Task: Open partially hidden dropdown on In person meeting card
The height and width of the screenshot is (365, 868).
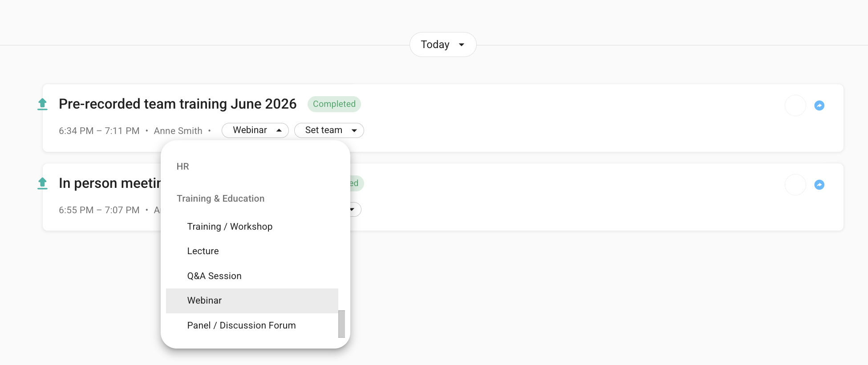Action: pos(355,209)
